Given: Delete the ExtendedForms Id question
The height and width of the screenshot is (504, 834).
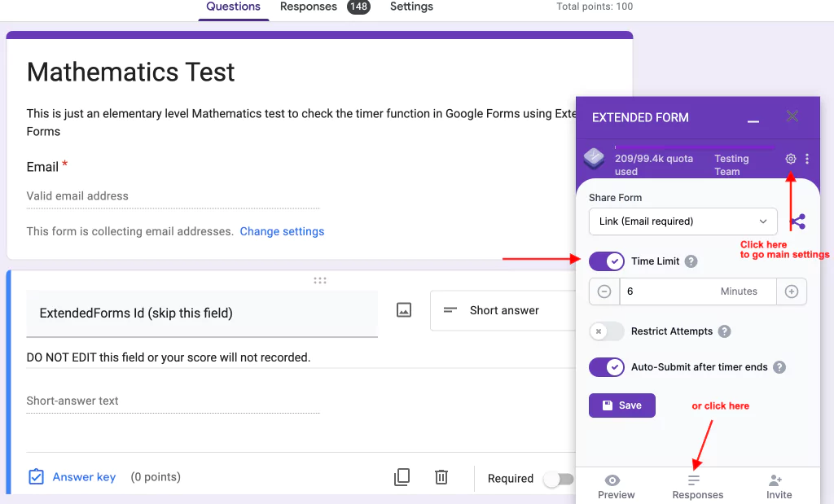Looking at the screenshot, I should pyautogui.click(x=441, y=476).
